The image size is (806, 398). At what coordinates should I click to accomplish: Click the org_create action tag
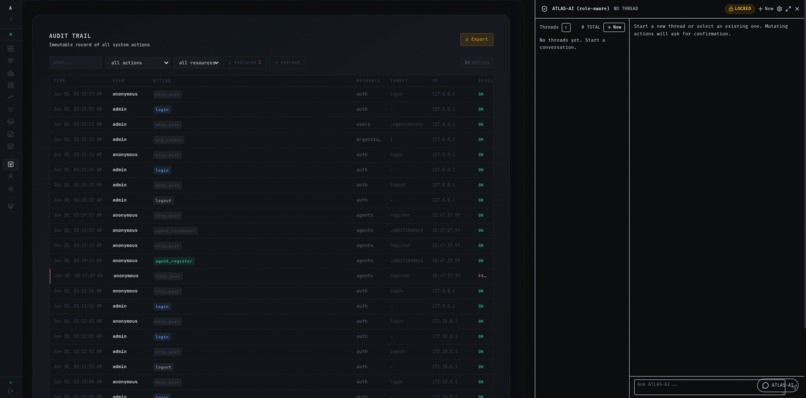[x=169, y=140]
